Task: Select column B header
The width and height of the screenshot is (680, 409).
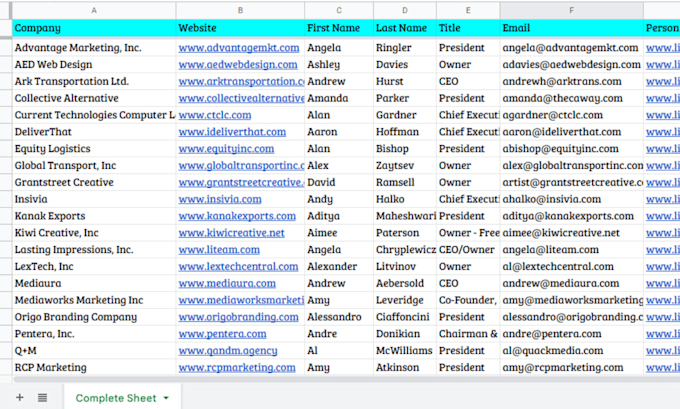Action: click(x=240, y=10)
